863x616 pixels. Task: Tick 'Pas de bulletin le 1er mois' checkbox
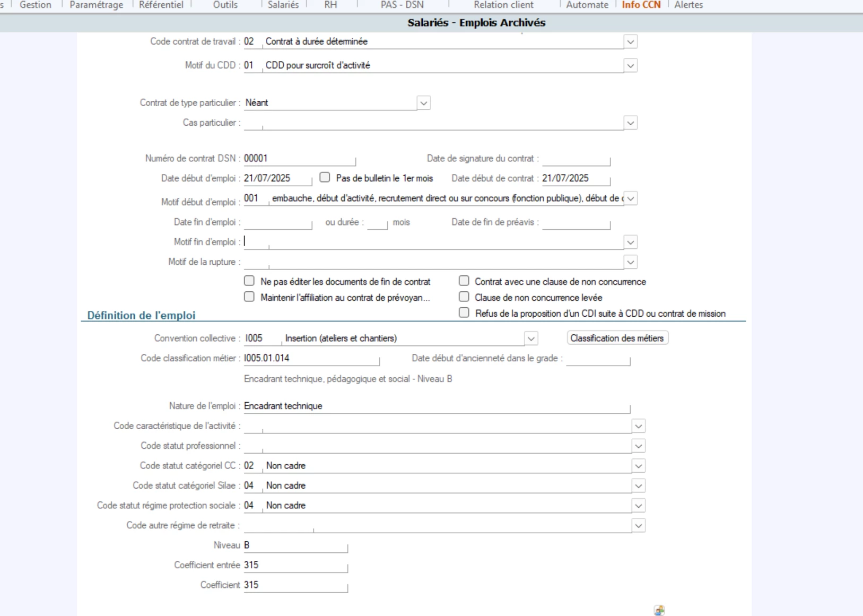[x=325, y=177]
